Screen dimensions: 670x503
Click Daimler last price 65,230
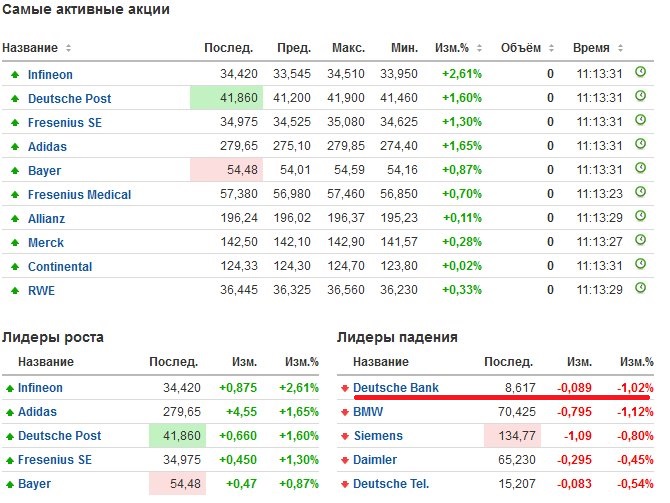click(517, 459)
